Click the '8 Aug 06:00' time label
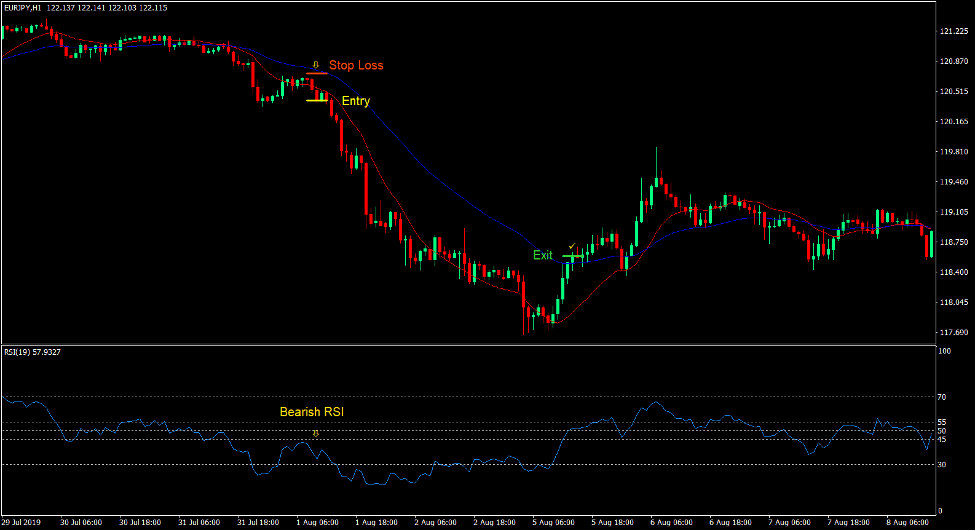The width and height of the screenshot is (977, 531). click(908, 522)
